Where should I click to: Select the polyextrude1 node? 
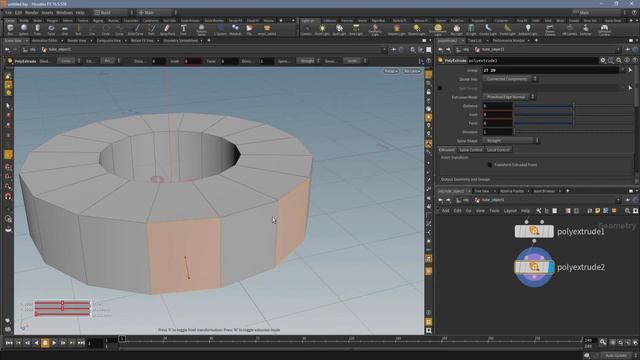[x=534, y=231]
